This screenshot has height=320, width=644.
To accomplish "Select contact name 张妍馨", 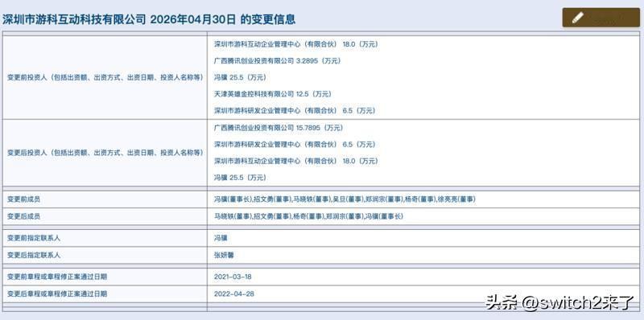I will (224, 255).
